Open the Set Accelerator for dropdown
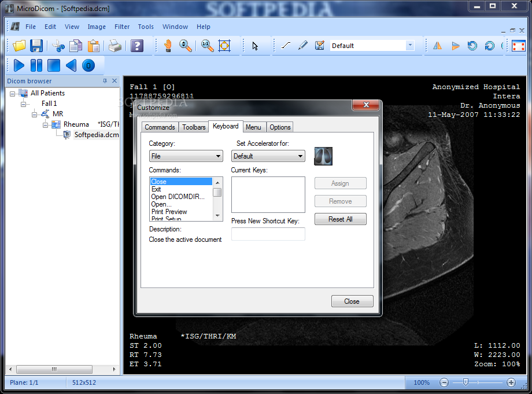This screenshot has width=532, height=394. coord(268,156)
